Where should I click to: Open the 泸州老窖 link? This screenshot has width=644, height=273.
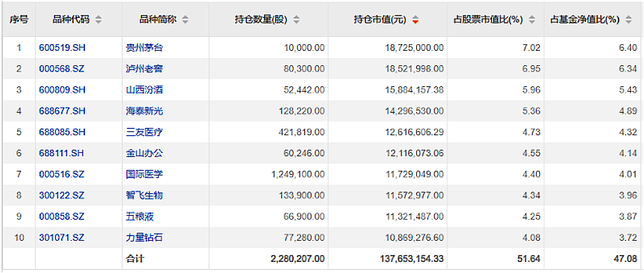coord(144,69)
